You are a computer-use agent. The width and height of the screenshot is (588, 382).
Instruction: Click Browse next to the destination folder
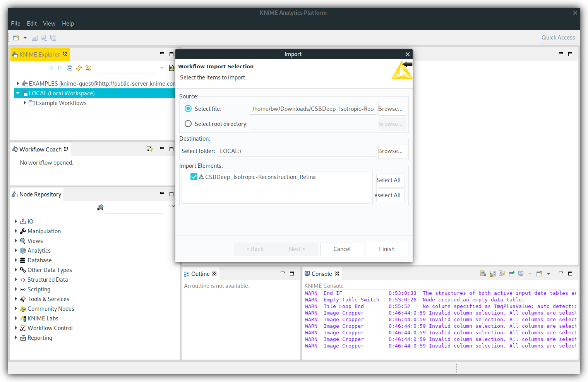(390, 151)
